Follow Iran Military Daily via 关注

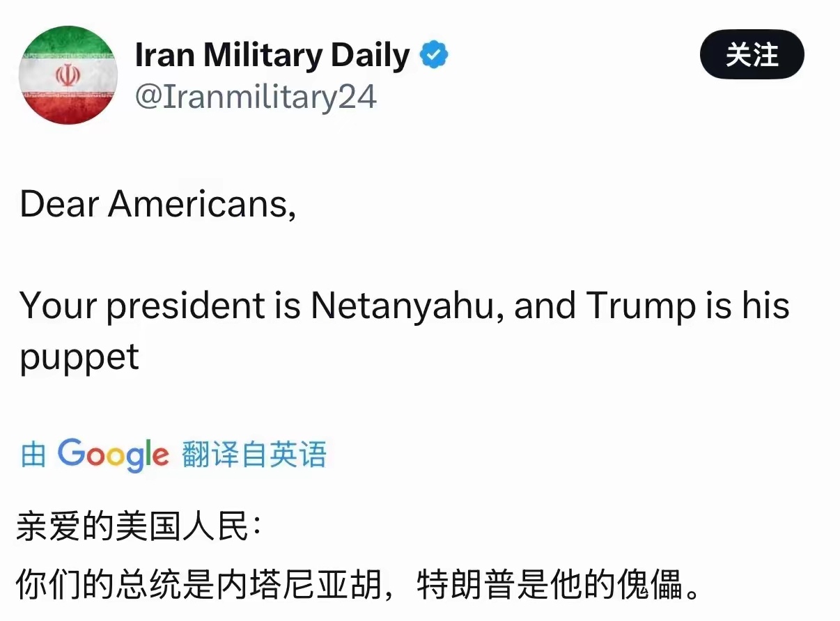pos(752,53)
